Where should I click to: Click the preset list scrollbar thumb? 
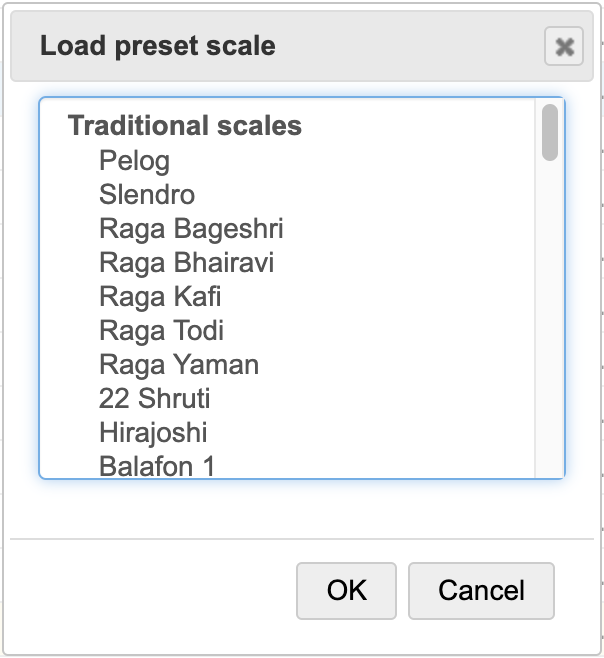549,132
